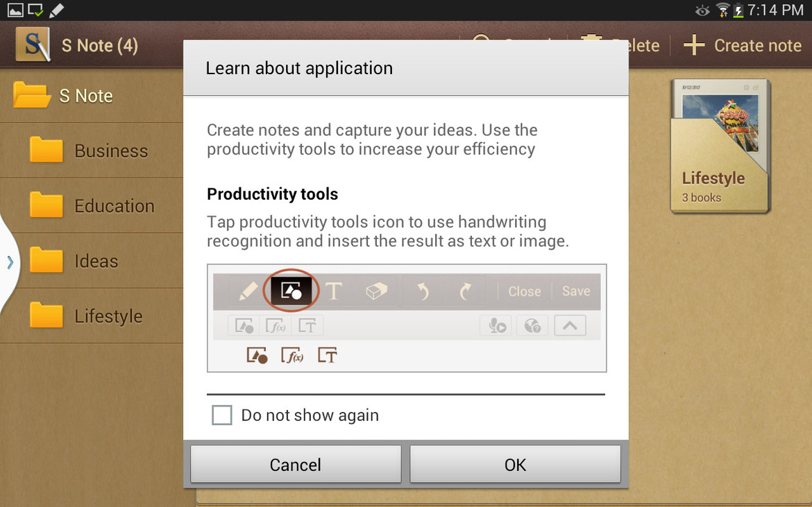
Task: Click the faded handwriting-to-text icon
Action: (x=307, y=326)
